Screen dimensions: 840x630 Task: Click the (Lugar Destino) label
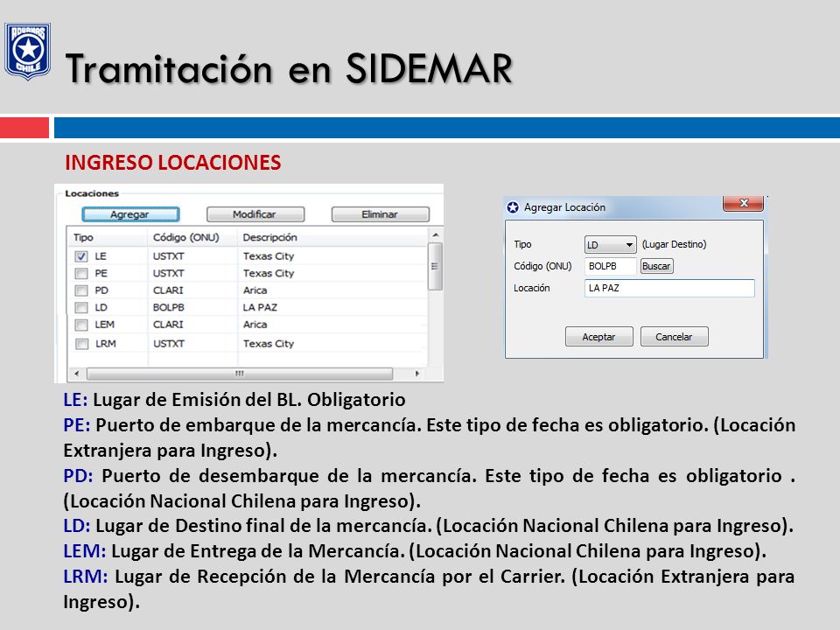coord(674,244)
